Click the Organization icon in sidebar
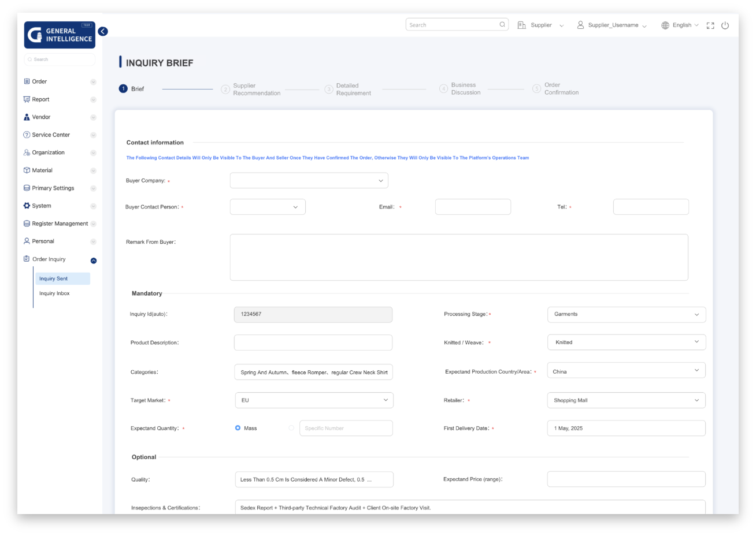The height and width of the screenshot is (536, 756). pos(27,152)
